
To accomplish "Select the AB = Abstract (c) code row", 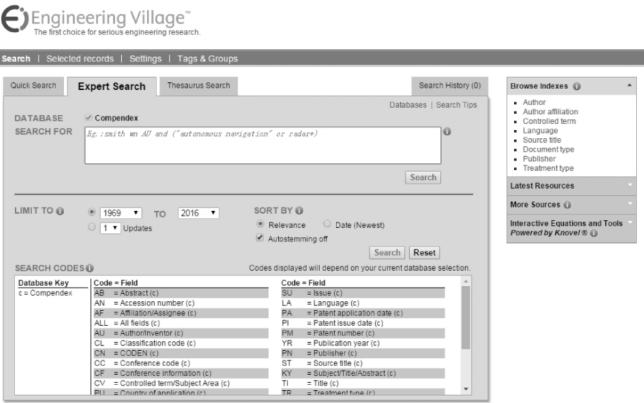I will pyautogui.click(x=181, y=293).
